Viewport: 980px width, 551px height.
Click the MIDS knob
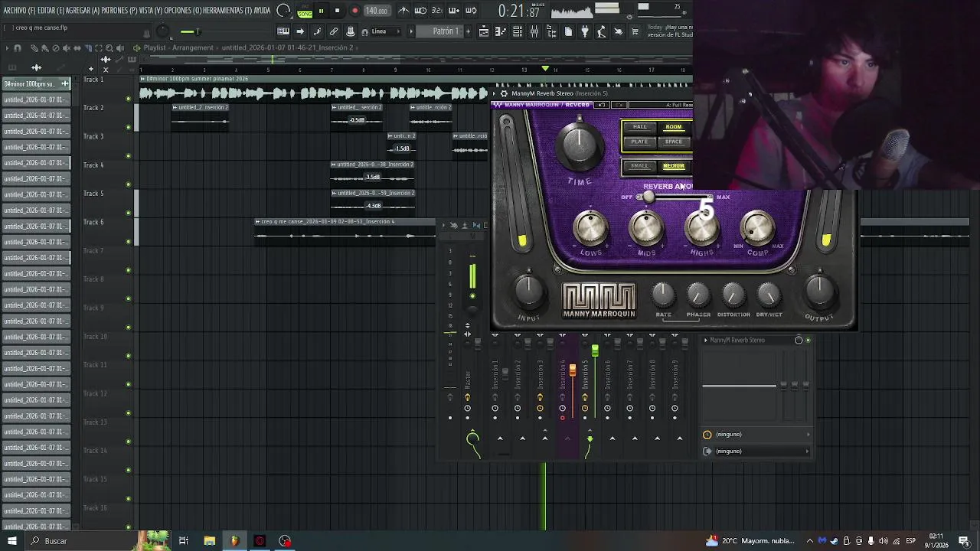pos(646,227)
